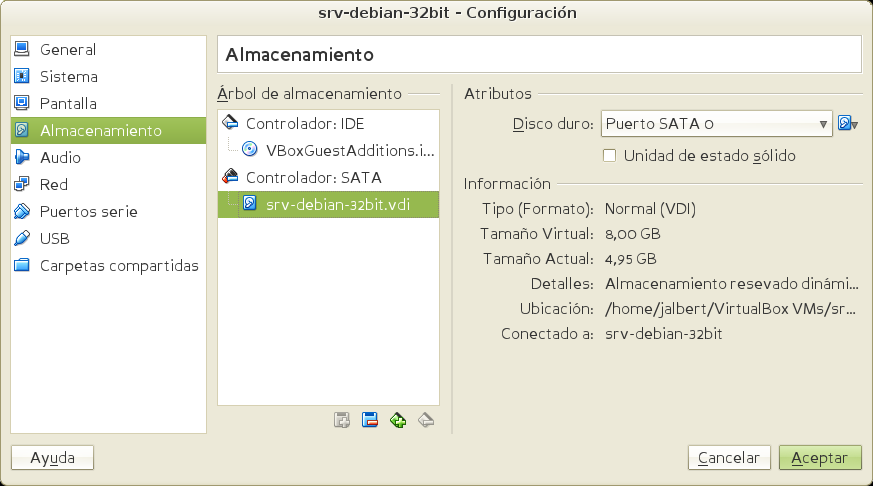This screenshot has width=873, height=486.
Task: Click the Audio speaker icon
Action: pyautogui.click(x=22, y=157)
